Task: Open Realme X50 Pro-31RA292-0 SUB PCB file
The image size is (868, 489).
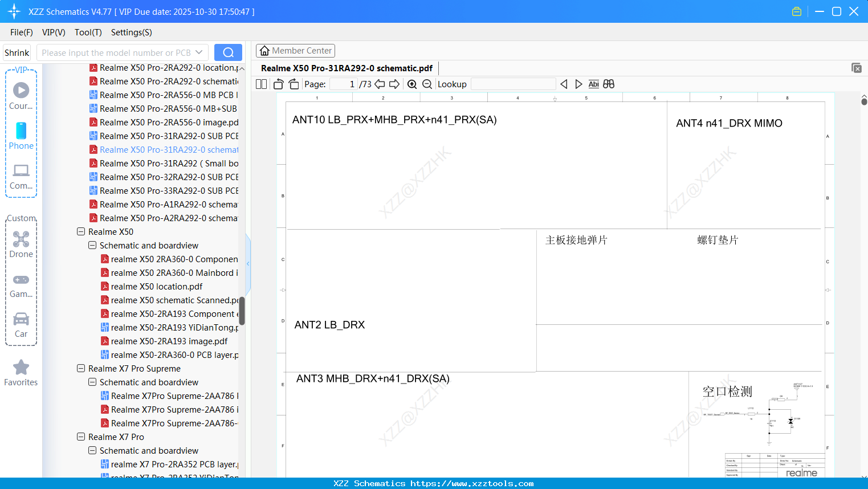Action: click(x=164, y=136)
